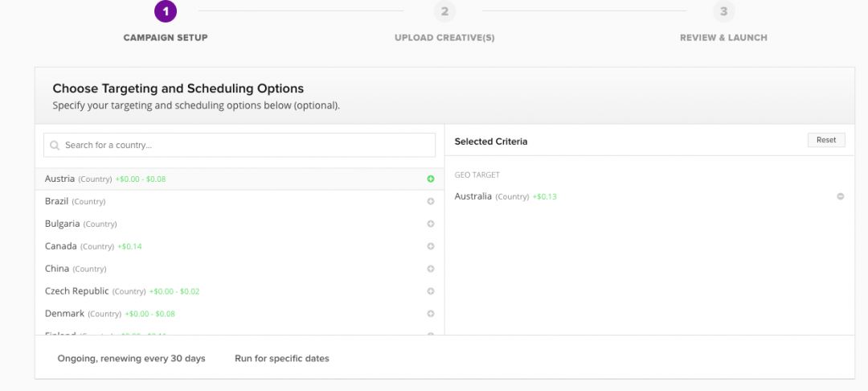Go to step 3 Review & Launch
868x391 pixels.
[x=723, y=11]
